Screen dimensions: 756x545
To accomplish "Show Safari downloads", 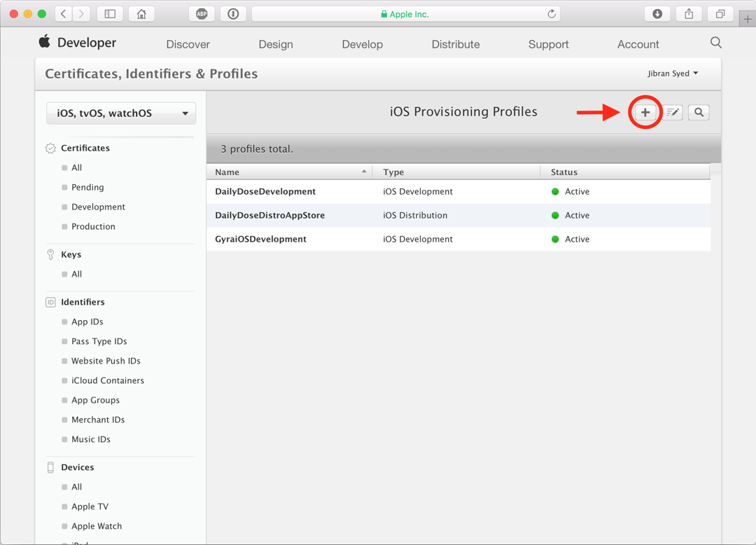I will 657,14.
